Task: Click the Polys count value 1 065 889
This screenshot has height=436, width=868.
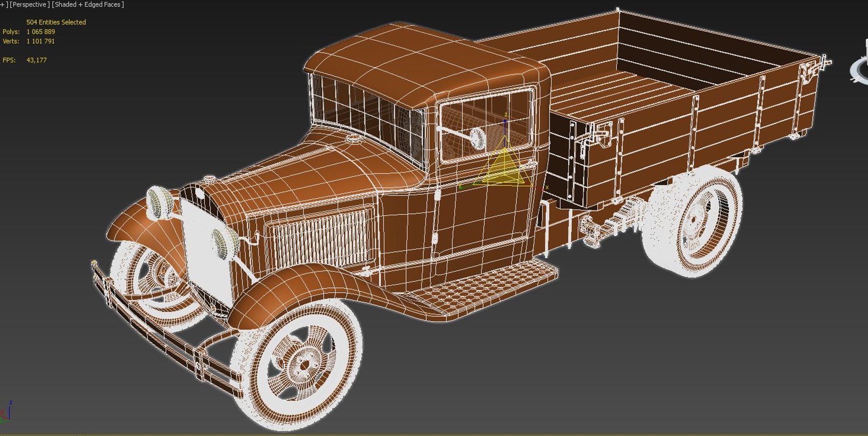Action: tap(41, 32)
